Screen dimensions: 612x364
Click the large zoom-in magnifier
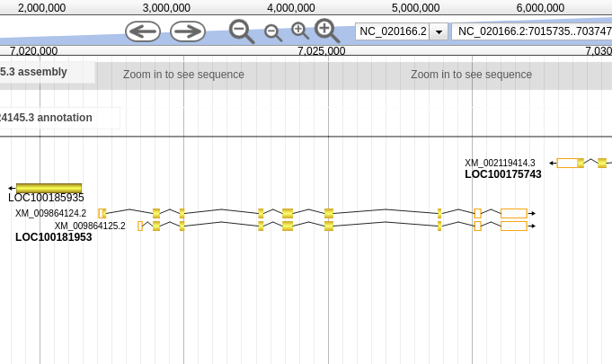[x=327, y=31]
